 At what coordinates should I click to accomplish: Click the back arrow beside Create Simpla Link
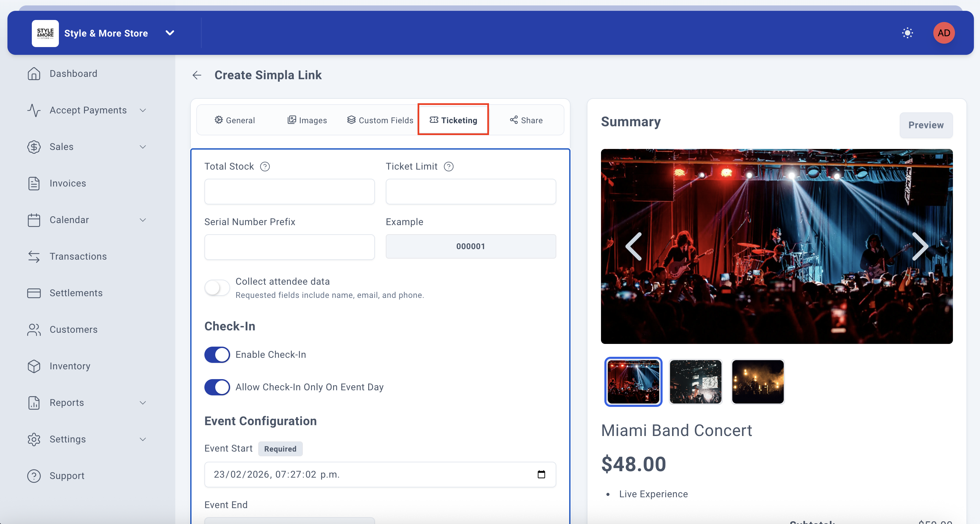197,75
